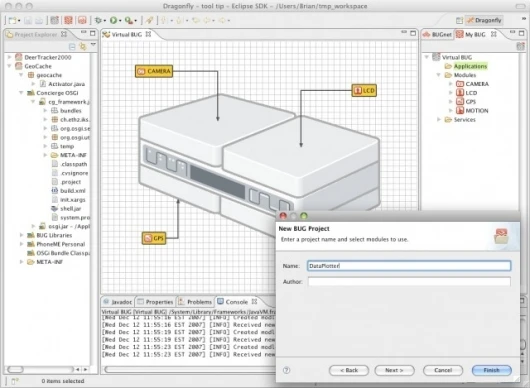Open the External Tools dropdown arrow
The height and width of the screenshot is (388, 530).
[136, 21]
